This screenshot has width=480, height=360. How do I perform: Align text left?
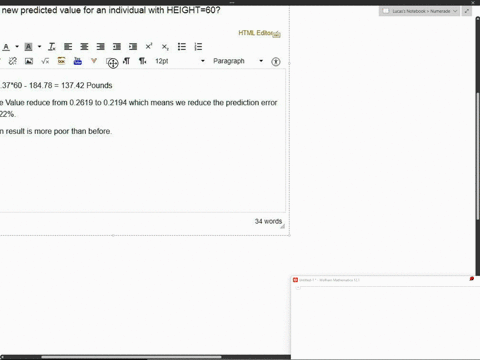tap(68, 47)
